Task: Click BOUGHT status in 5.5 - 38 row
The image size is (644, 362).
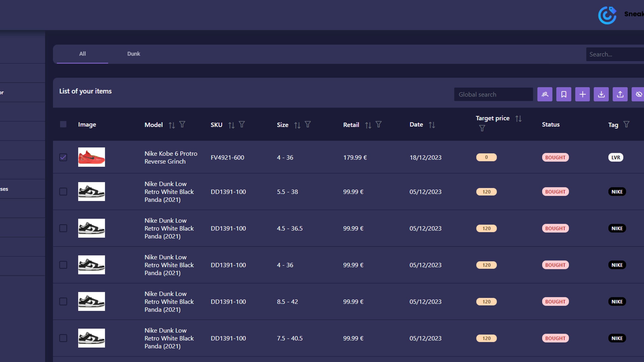Action: (x=555, y=192)
